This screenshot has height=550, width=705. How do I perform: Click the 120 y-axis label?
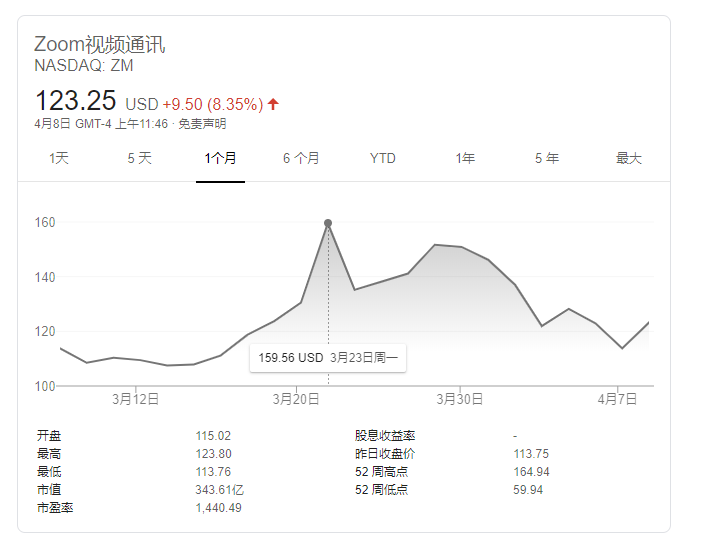click(x=45, y=331)
